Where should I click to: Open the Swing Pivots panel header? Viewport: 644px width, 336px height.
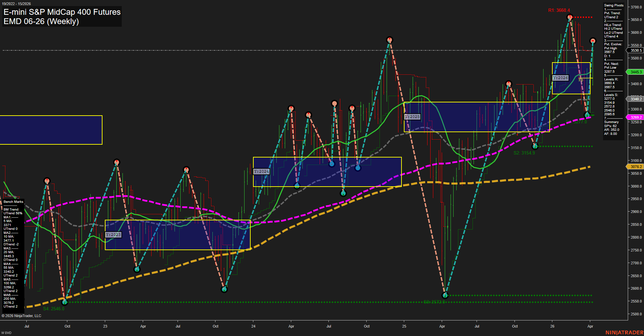point(613,5)
